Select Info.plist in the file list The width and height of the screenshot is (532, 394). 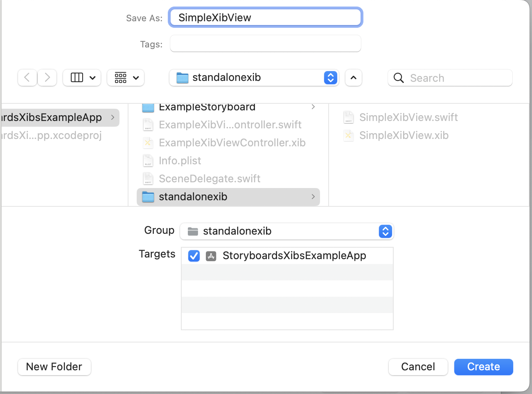(180, 161)
